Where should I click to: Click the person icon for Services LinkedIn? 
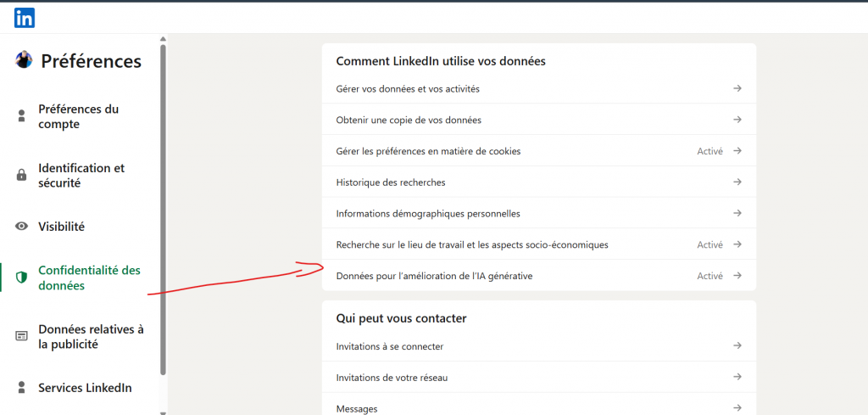tap(22, 388)
